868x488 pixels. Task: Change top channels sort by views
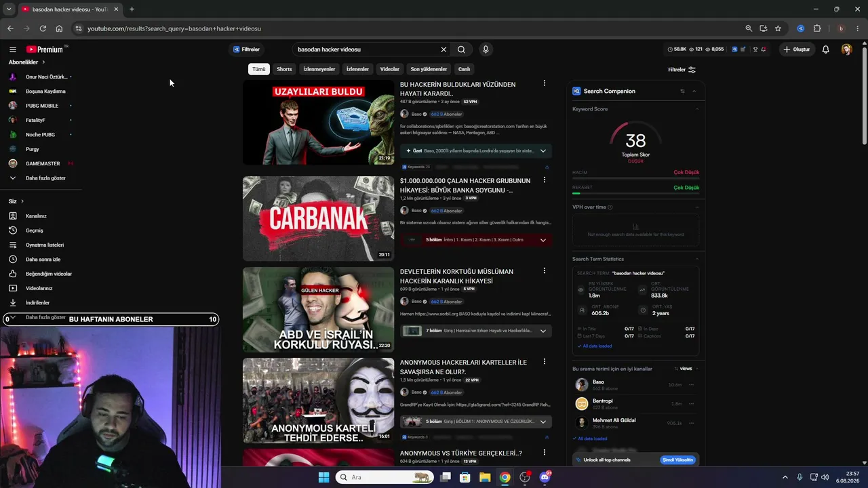[x=684, y=369]
